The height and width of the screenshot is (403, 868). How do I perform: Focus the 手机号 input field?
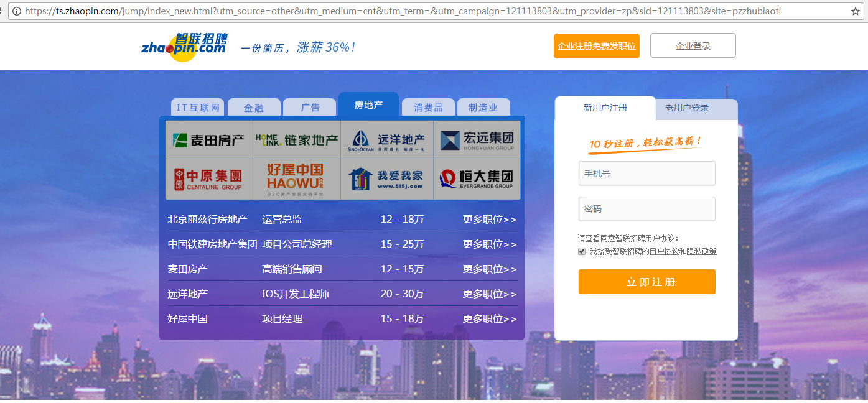(647, 174)
